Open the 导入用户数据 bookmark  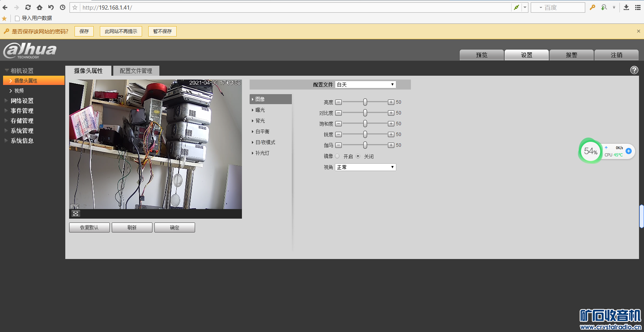(33, 18)
